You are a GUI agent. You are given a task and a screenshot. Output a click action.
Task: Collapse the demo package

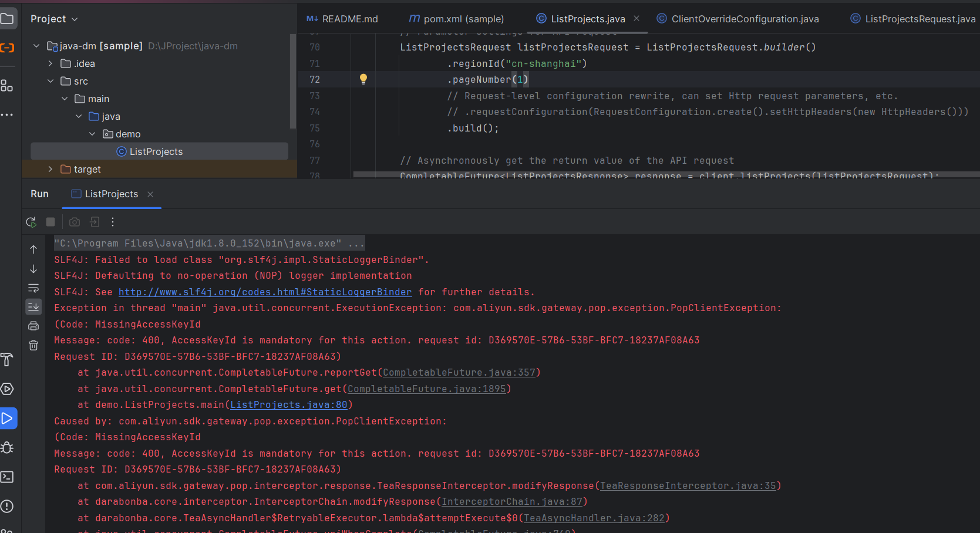92,134
